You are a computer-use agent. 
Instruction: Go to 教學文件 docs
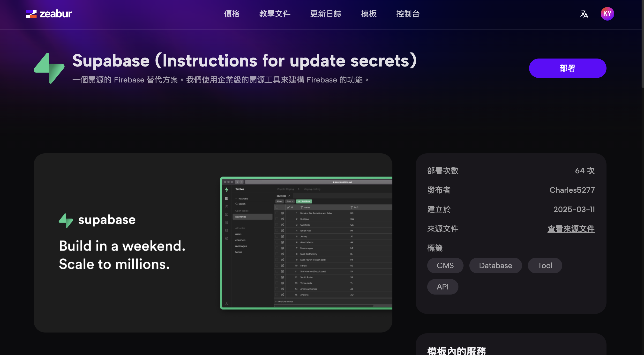(275, 14)
